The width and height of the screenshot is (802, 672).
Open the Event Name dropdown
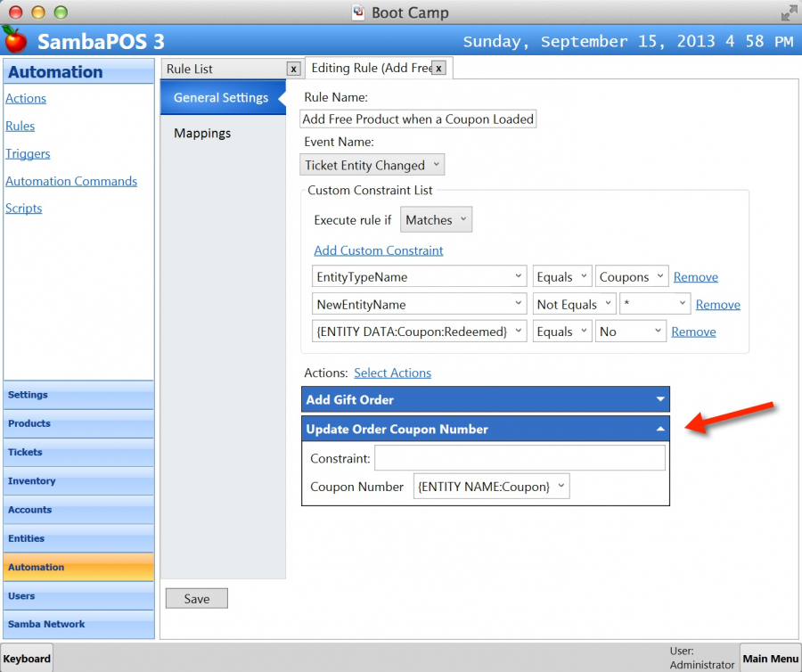tap(372, 165)
